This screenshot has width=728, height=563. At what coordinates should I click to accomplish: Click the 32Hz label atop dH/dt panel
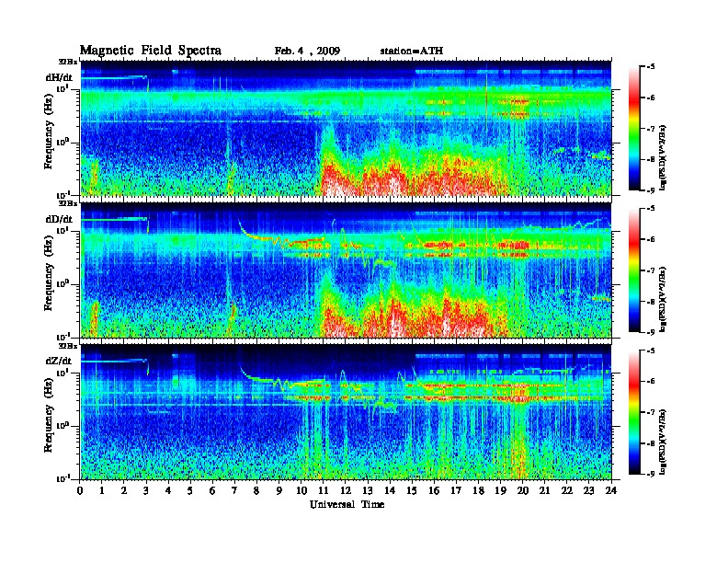tap(68, 61)
